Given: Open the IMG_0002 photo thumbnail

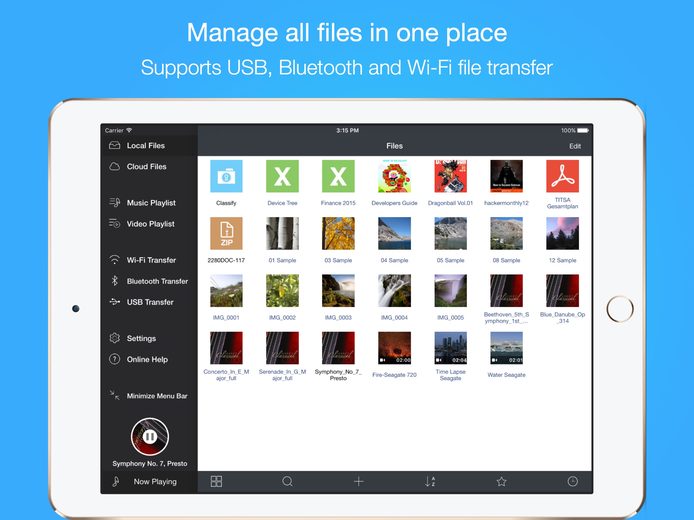Looking at the screenshot, I should pos(282,291).
